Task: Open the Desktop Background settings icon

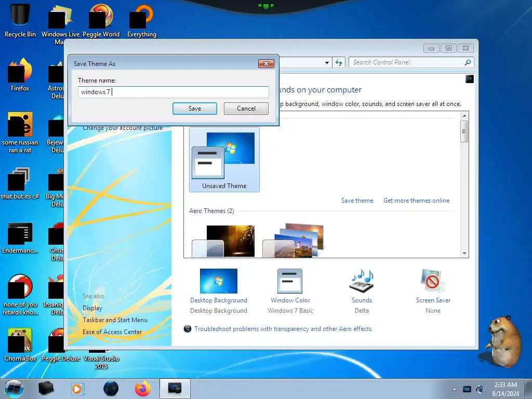Action: (219, 281)
